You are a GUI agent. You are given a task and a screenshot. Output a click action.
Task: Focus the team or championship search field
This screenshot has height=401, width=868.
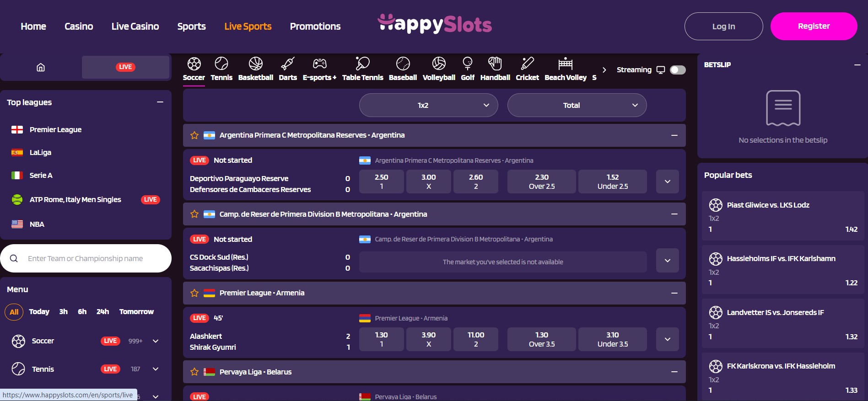(x=86, y=258)
